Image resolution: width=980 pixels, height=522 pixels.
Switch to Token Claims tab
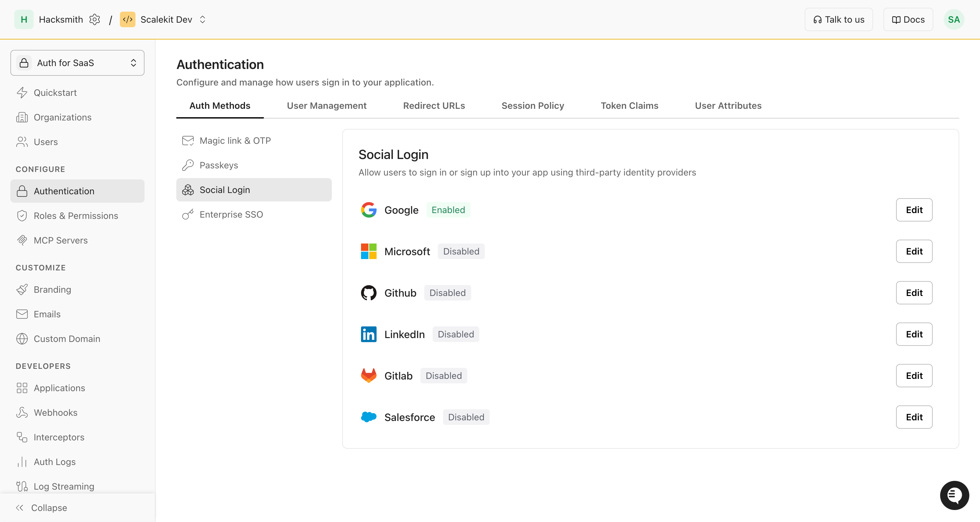[x=629, y=106]
